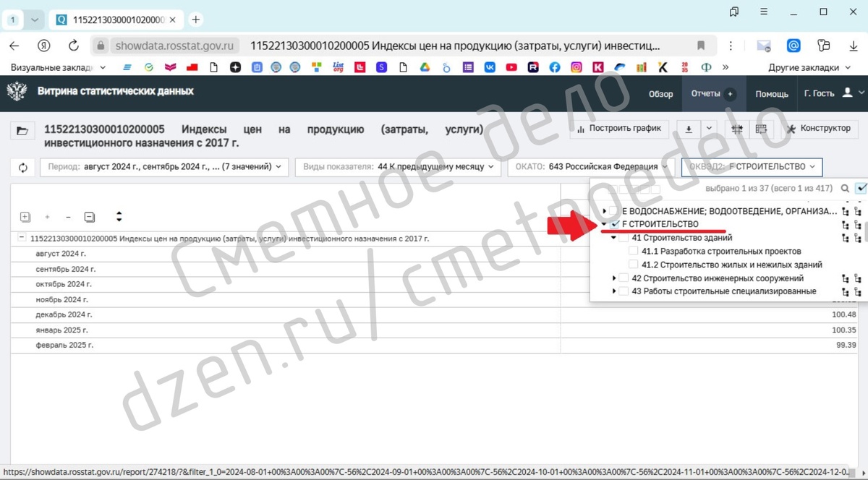Open the download format dropdown arrow
The width and height of the screenshot is (868, 480).
click(x=709, y=129)
